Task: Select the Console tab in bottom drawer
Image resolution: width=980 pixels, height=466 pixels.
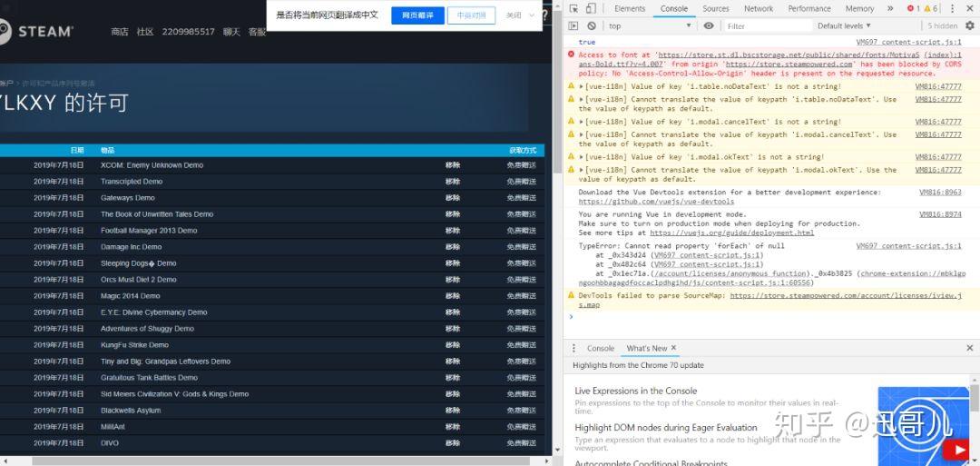Action: click(x=600, y=349)
